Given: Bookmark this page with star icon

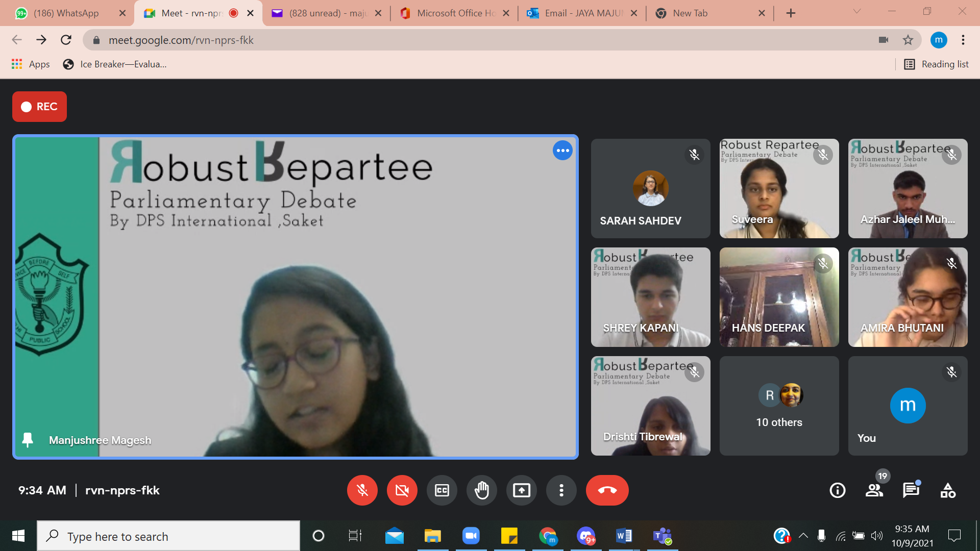Looking at the screenshot, I should (x=908, y=40).
